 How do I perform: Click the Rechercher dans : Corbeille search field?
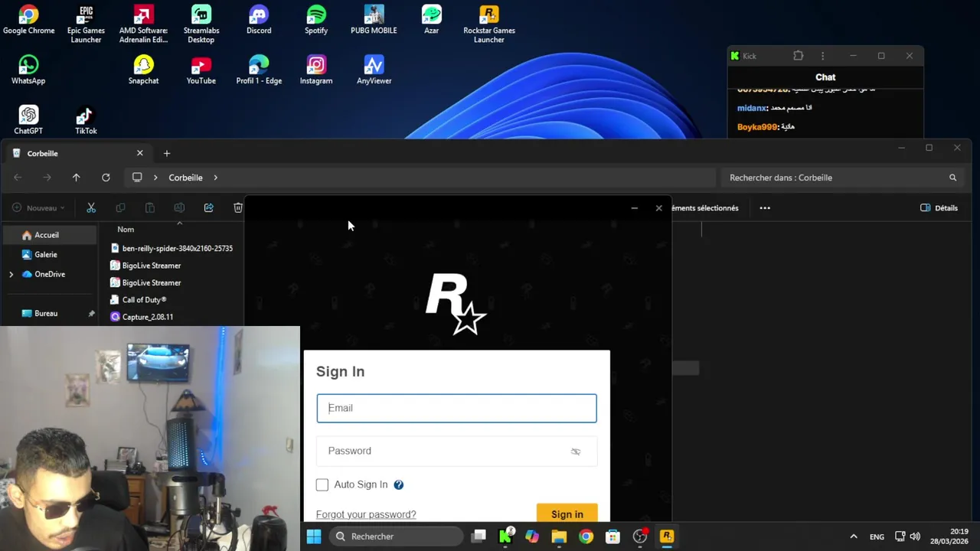tap(841, 178)
